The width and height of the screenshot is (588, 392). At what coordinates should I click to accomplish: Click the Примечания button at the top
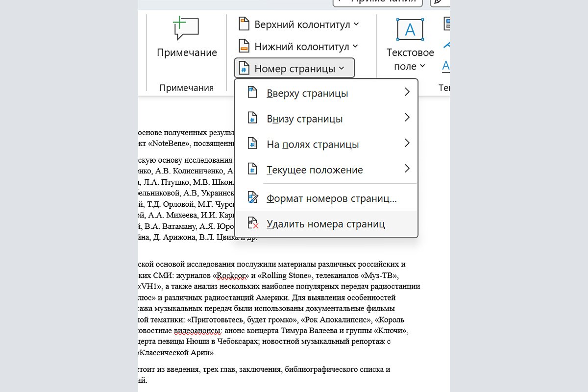point(378,2)
